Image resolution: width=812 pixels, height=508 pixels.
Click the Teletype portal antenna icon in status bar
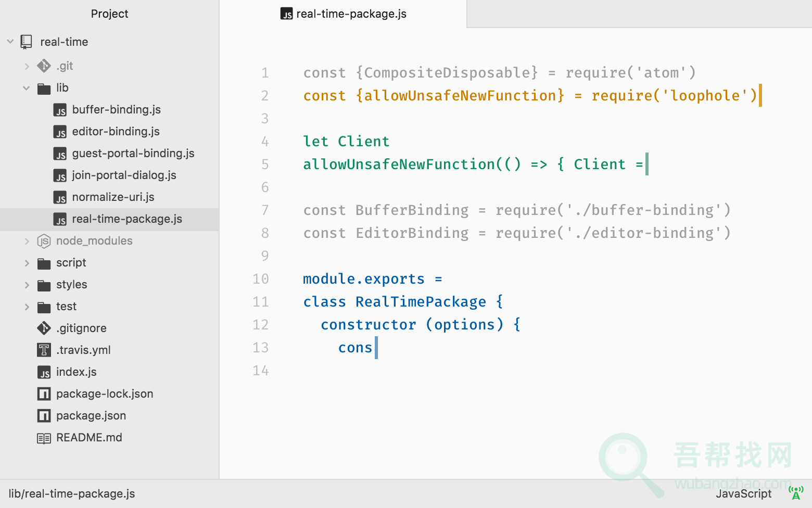796,492
